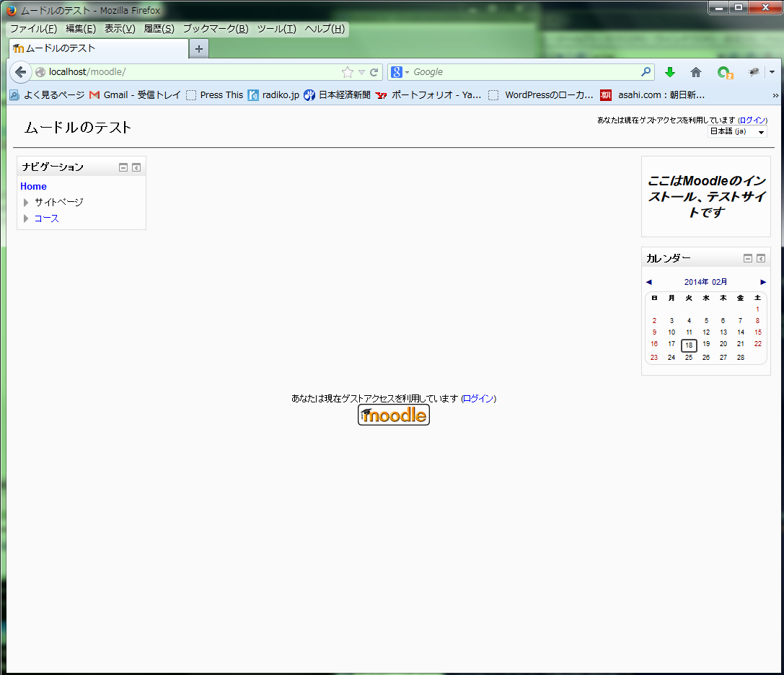Click date 1 in the calendar
Image resolution: width=784 pixels, height=675 pixels.
point(757,309)
